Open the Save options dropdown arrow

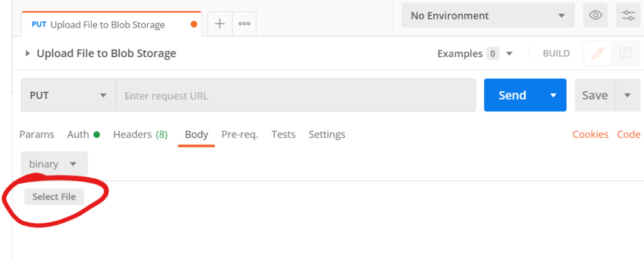click(x=628, y=96)
